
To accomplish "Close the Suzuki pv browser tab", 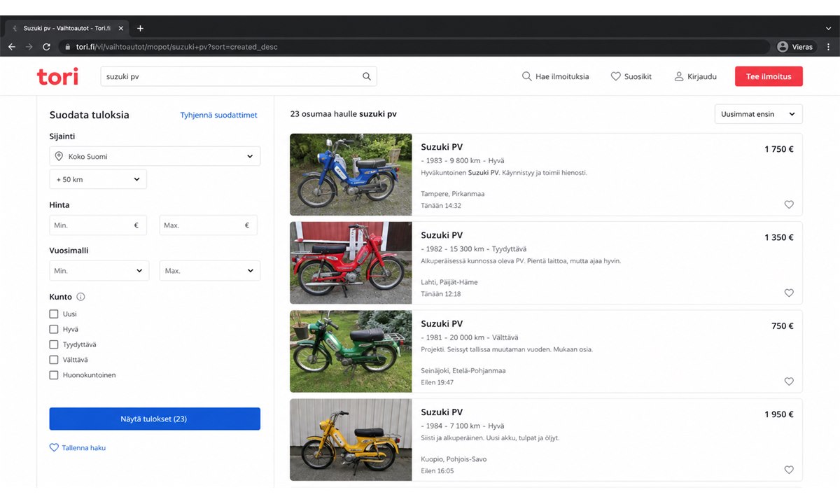I will point(120,28).
